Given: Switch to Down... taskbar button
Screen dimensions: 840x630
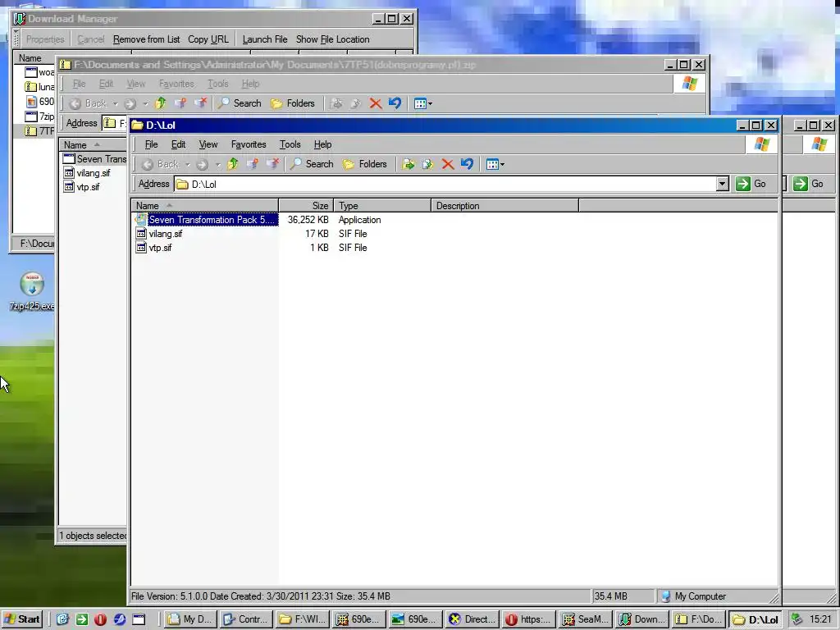Looking at the screenshot, I should pos(641,619).
